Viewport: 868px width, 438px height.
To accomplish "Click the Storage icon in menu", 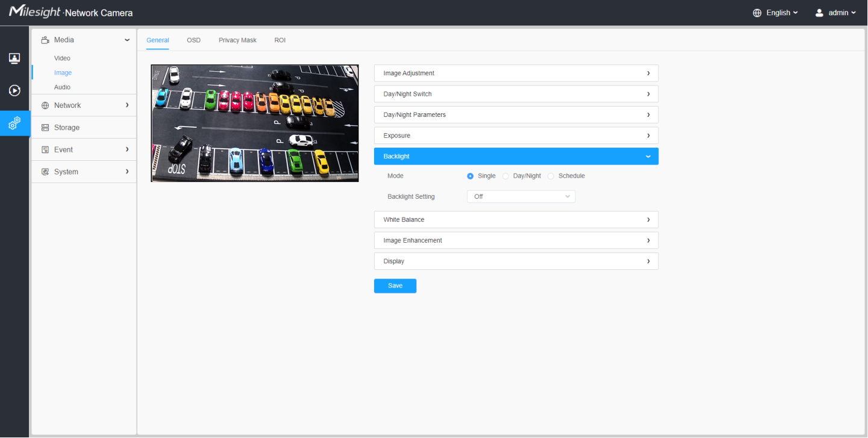I will coord(45,128).
